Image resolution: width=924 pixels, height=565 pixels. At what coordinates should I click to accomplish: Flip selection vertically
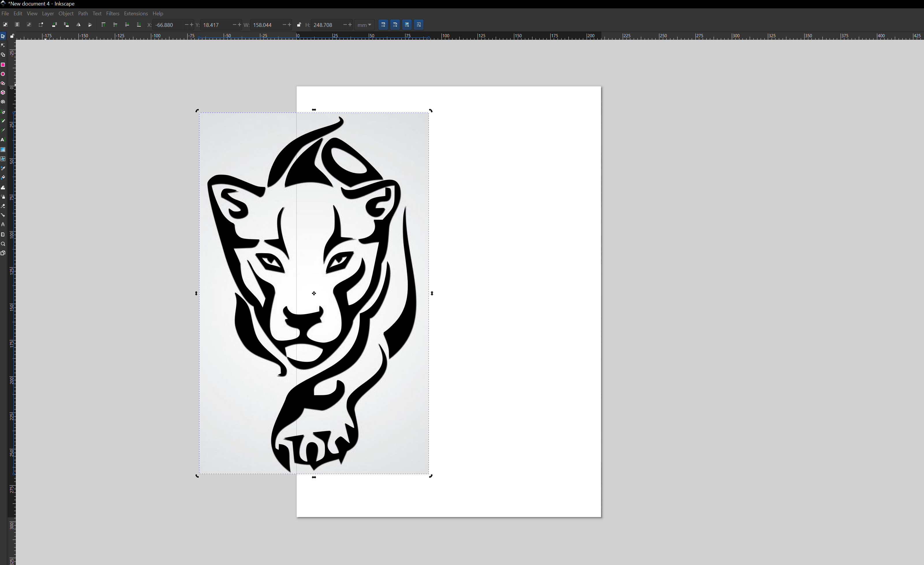(90, 25)
